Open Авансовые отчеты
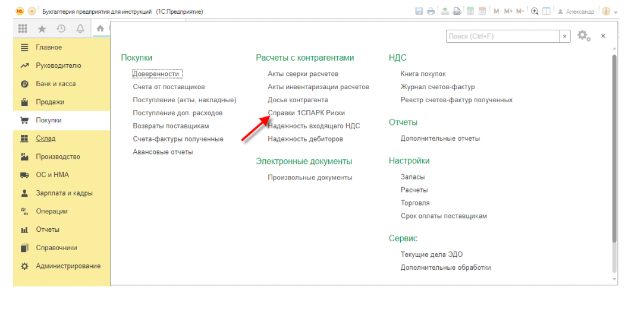 point(163,152)
